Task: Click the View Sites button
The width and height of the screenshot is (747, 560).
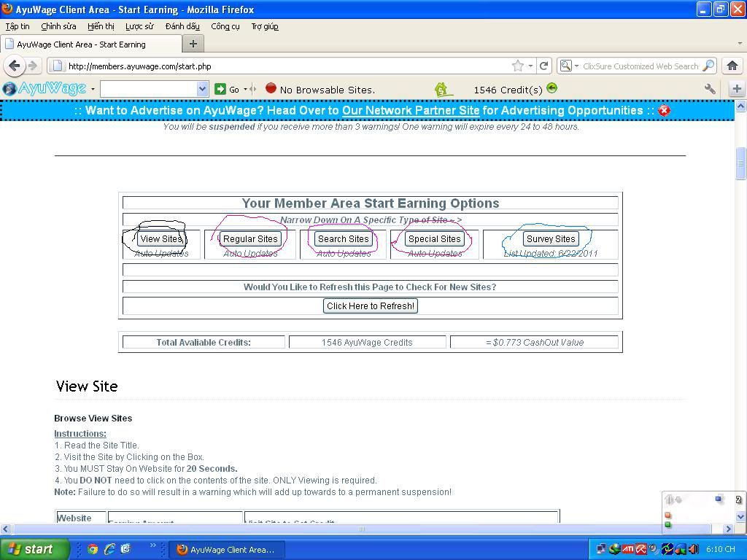Action: tap(161, 239)
